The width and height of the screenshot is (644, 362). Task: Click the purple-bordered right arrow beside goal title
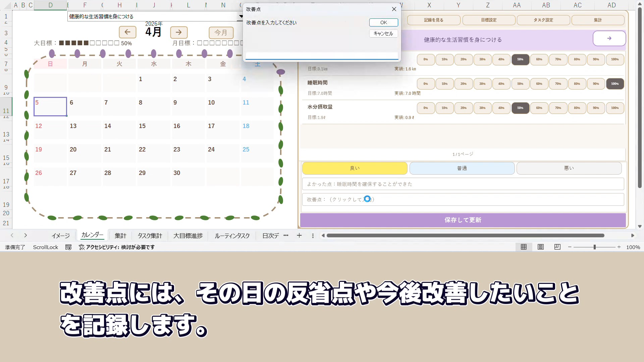tap(609, 39)
